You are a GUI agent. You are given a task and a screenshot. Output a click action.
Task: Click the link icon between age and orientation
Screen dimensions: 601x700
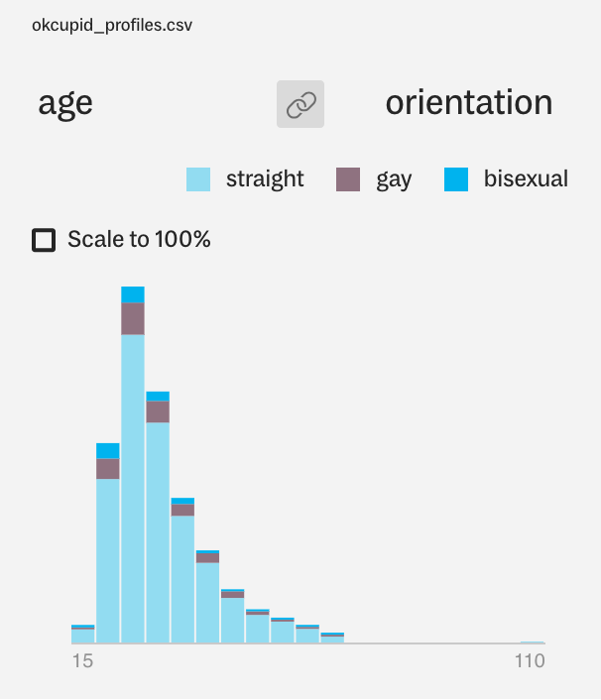point(300,104)
